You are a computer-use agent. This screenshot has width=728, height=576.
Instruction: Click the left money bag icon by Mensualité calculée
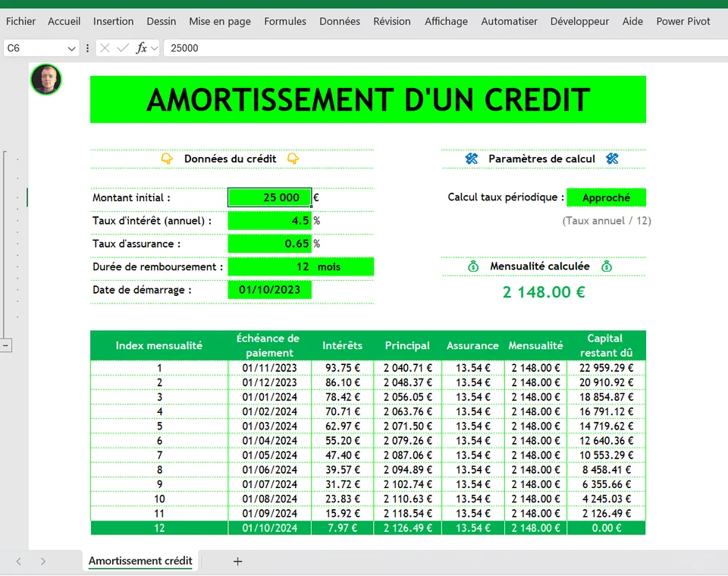coord(473,266)
